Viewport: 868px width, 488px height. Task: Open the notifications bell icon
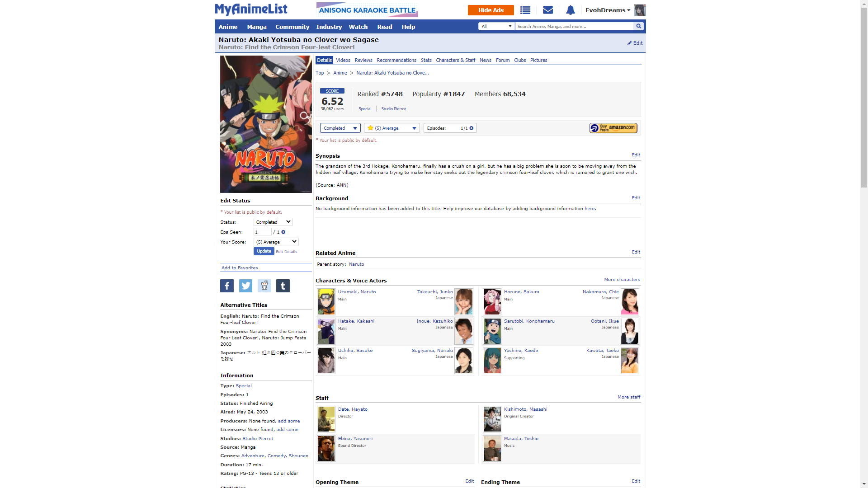pyautogui.click(x=570, y=10)
